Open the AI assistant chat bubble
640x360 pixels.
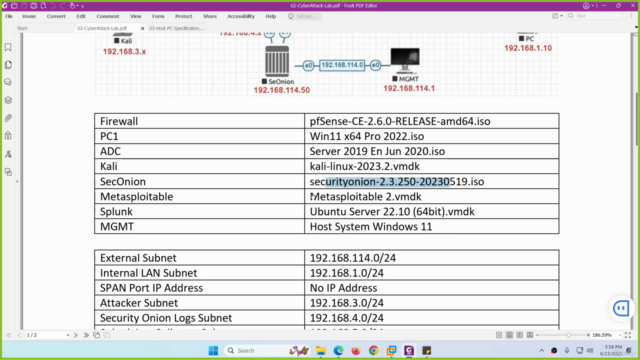click(x=621, y=308)
